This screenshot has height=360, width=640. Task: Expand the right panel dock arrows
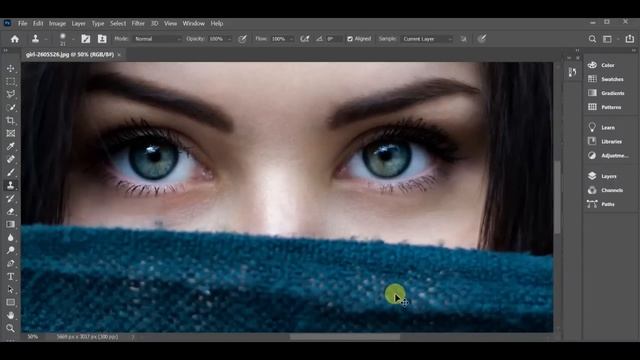click(634, 50)
